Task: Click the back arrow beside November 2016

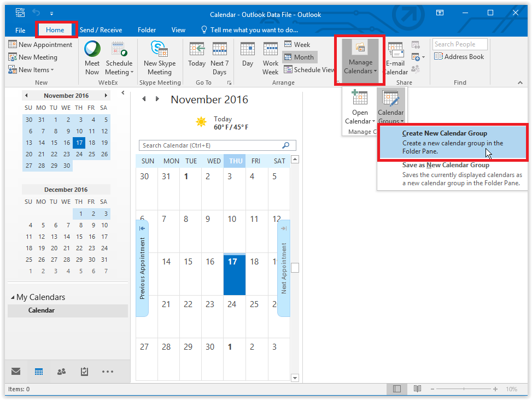Action: coord(144,99)
